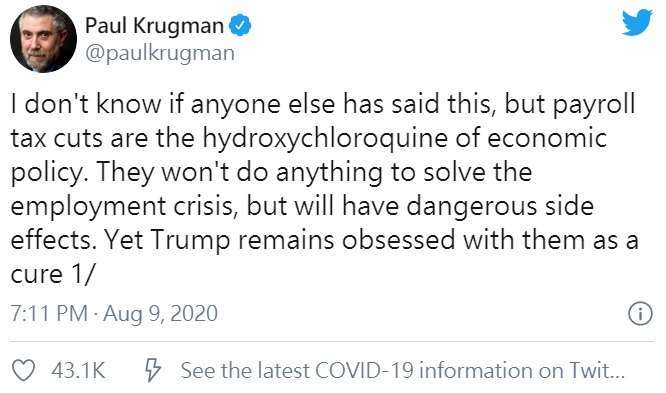Click the lightning bolt icon
The height and width of the screenshot is (393, 666).
tap(152, 370)
